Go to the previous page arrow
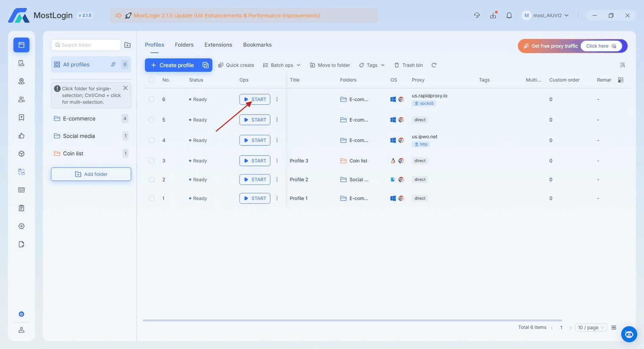 pyautogui.click(x=552, y=327)
